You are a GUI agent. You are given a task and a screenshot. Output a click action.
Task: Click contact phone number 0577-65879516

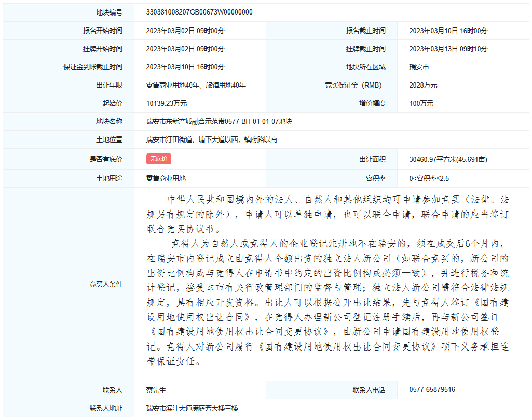coord(432,390)
